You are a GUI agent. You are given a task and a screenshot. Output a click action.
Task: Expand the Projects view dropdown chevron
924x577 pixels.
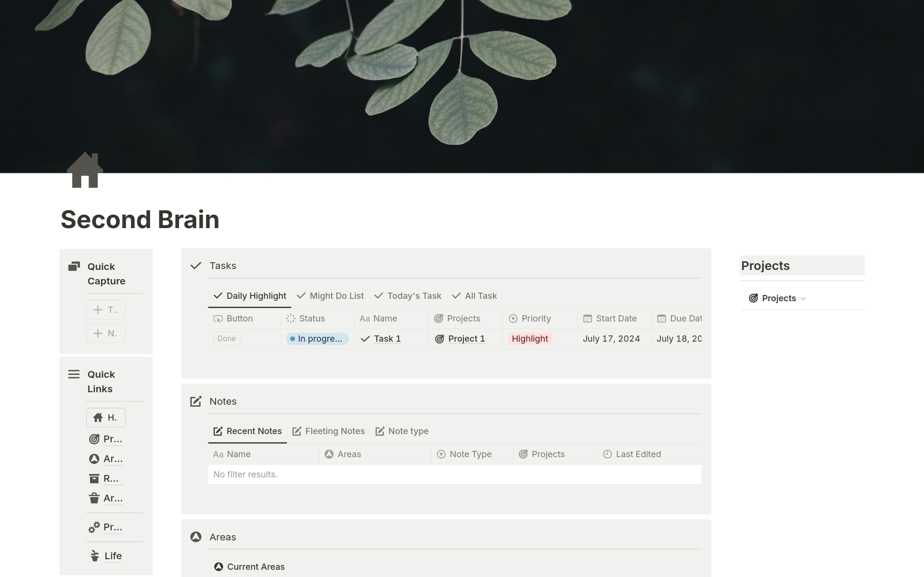(x=803, y=299)
